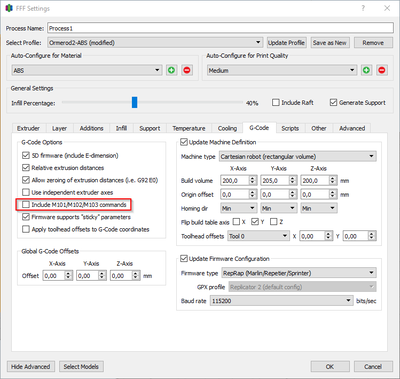
Task: Switch to the Other tab
Action: (319, 128)
